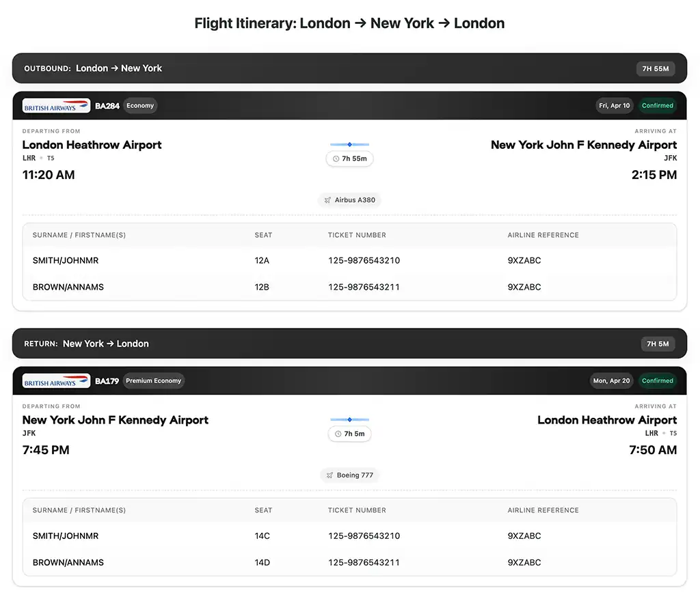Select ticket number 125-9876543210 on the outbound flight
This screenshot has width=700, height=612.
364,261
